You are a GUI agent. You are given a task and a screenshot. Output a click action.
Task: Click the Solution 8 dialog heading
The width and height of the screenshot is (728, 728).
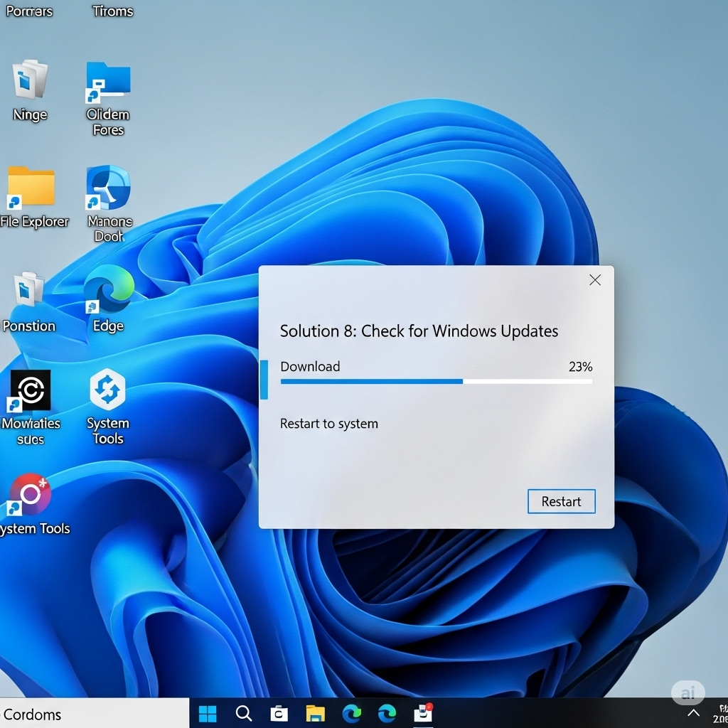[419, 331]
